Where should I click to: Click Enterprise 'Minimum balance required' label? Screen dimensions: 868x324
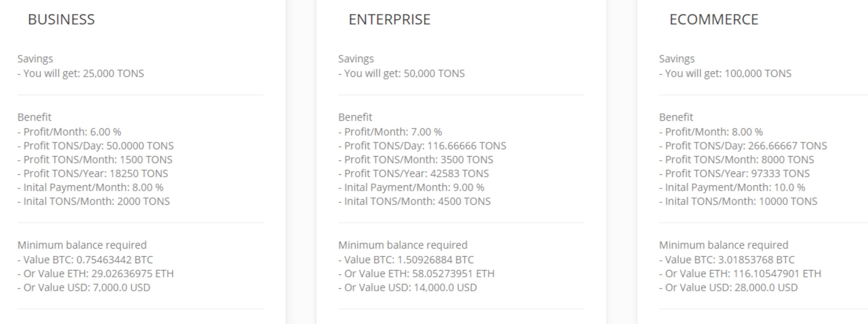pyautogui.click(x=403, y=245)
